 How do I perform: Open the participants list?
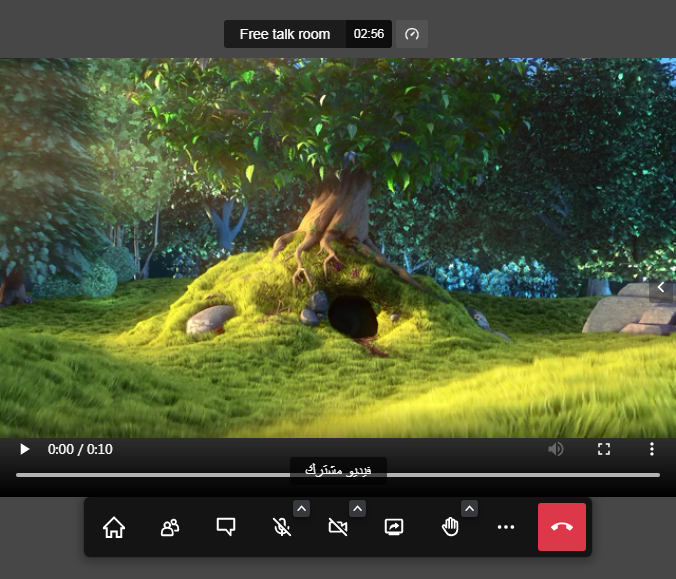170,527
